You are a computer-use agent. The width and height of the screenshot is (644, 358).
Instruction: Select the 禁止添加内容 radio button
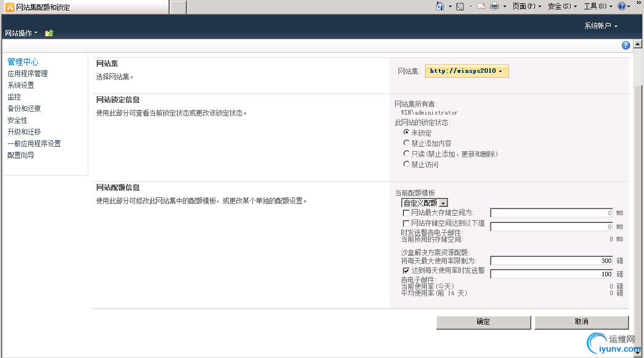[406, 143]
